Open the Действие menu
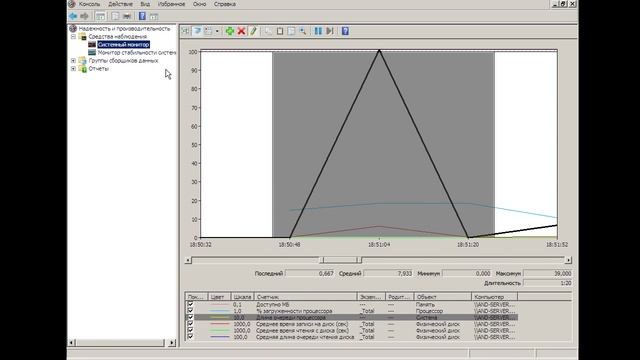640x360 pixels. [120, 4]
